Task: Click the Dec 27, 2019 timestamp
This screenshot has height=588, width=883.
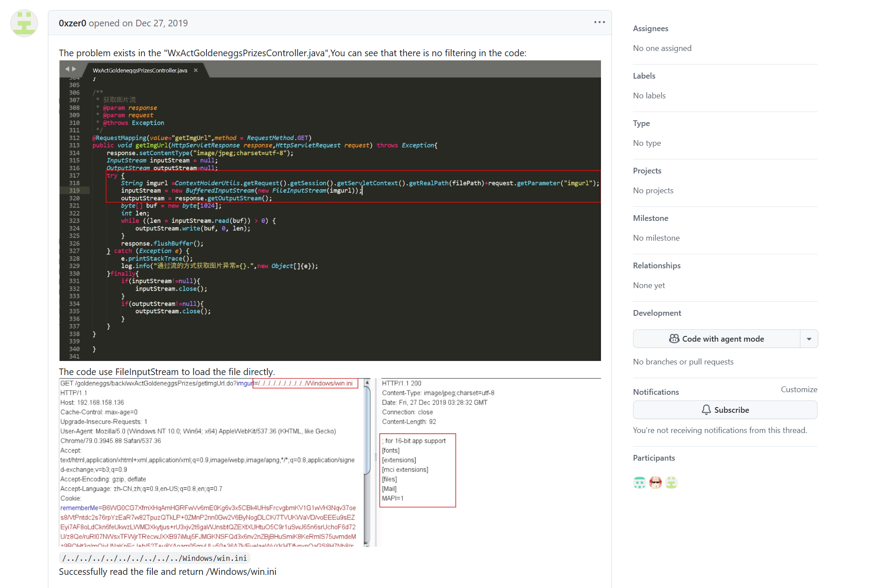Action: click(161, 23)
